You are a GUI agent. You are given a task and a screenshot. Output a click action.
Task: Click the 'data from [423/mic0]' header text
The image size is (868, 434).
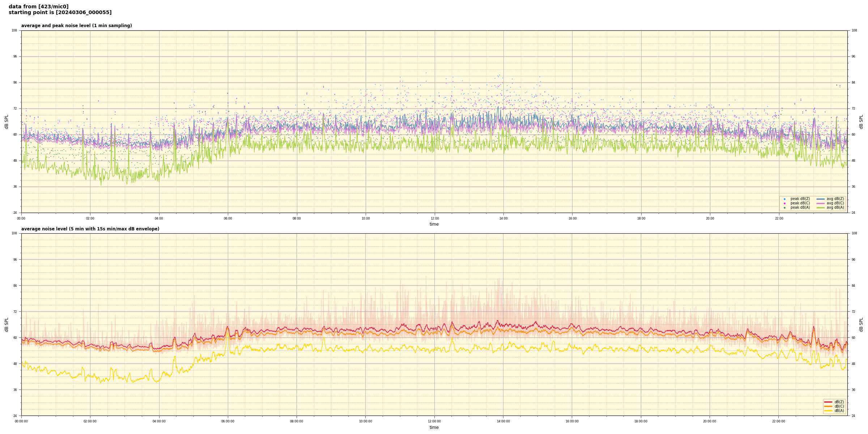[38, 7]
